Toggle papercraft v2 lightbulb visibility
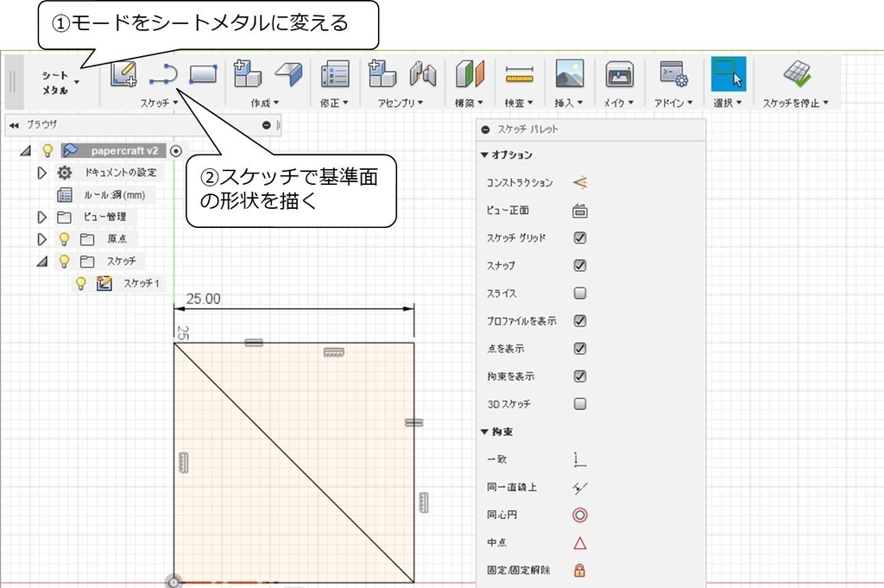The width and height of the screenshot is (884, 588). (x=47, y=150)
